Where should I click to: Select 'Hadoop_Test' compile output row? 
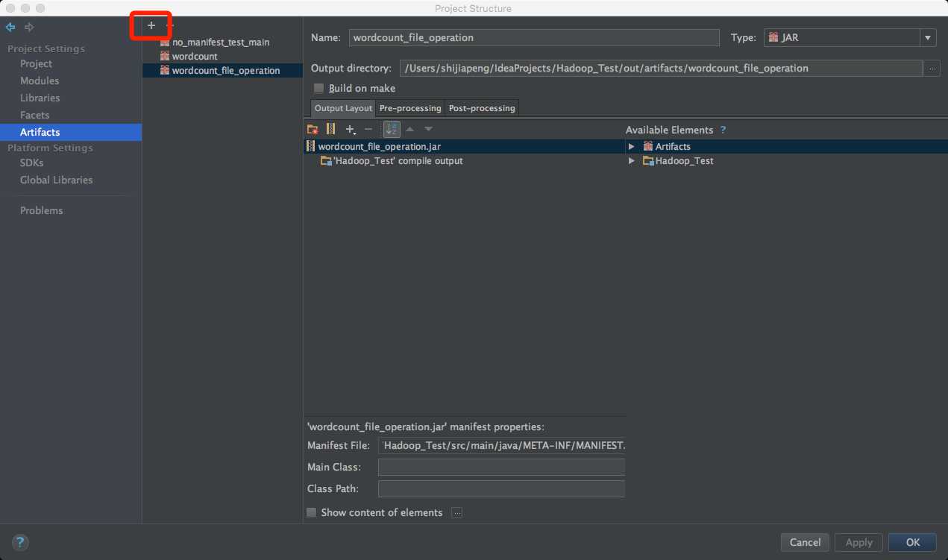click(x=464, y=160)
